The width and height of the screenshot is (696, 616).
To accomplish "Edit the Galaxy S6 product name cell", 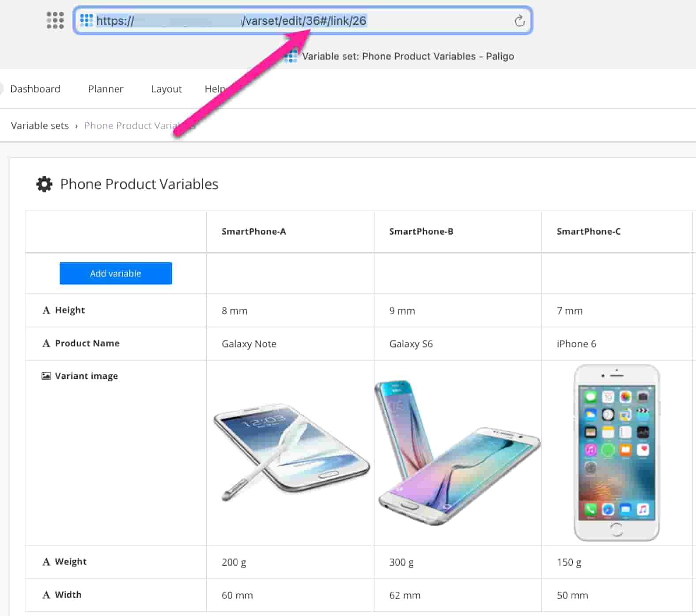I will [411, 344].
